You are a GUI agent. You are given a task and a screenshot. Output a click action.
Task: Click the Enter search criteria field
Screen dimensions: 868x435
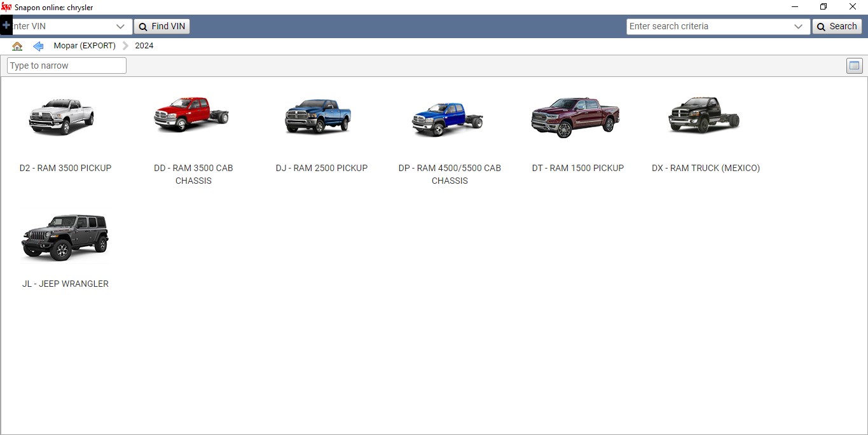(x=707, y=27)
